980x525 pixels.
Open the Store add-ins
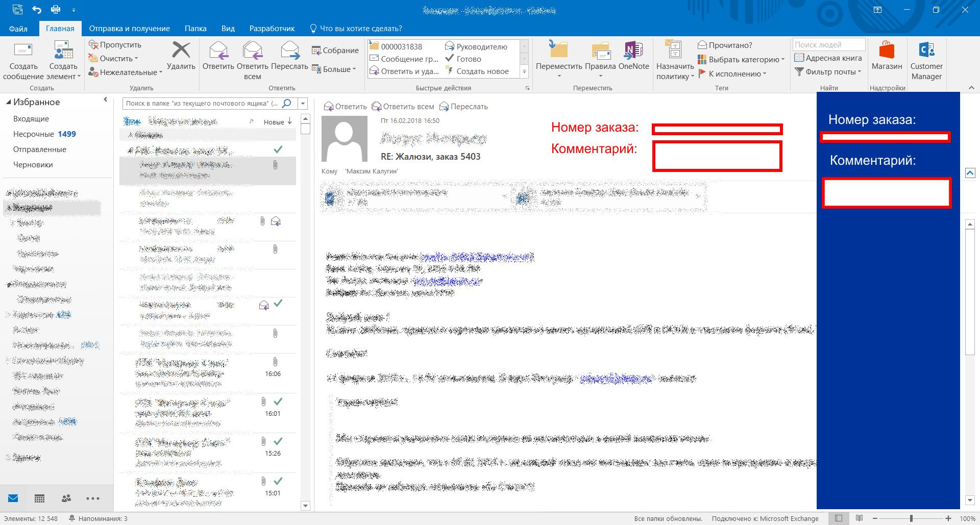click(887, 56)
